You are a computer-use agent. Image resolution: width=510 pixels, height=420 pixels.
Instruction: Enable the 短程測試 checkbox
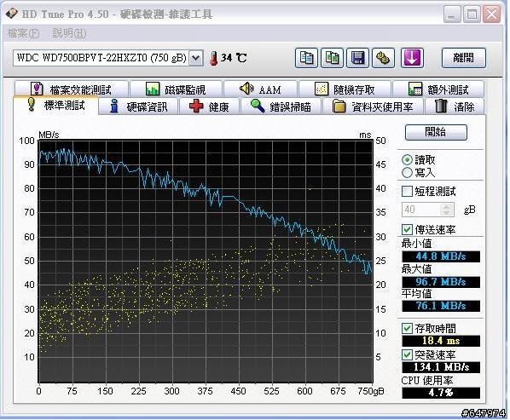click(x=407, y=192)
